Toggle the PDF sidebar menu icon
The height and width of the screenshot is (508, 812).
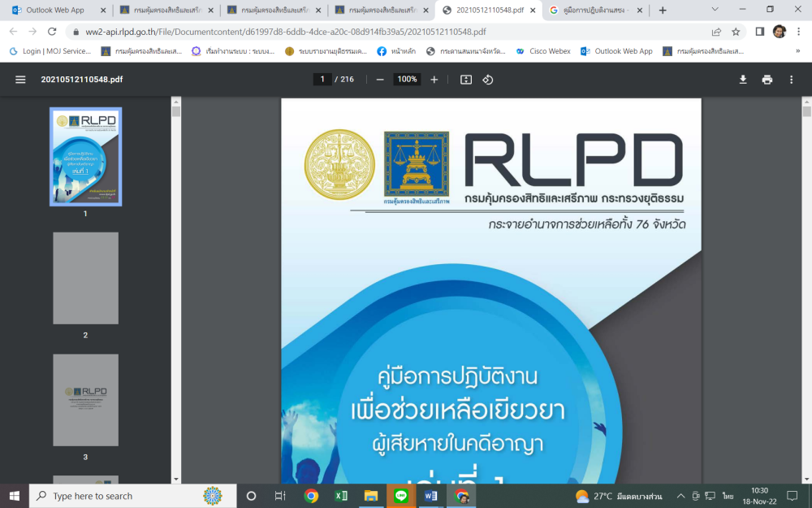point(20,80)
